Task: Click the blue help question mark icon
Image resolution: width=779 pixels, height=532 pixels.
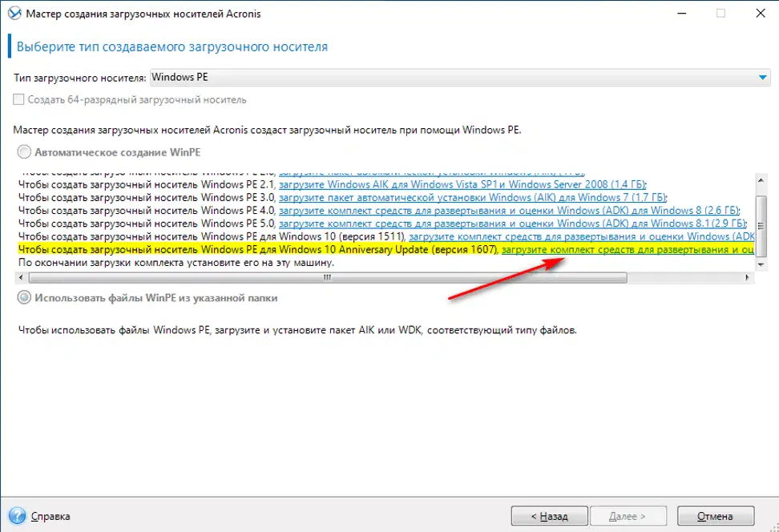Action: click(17, 516)
